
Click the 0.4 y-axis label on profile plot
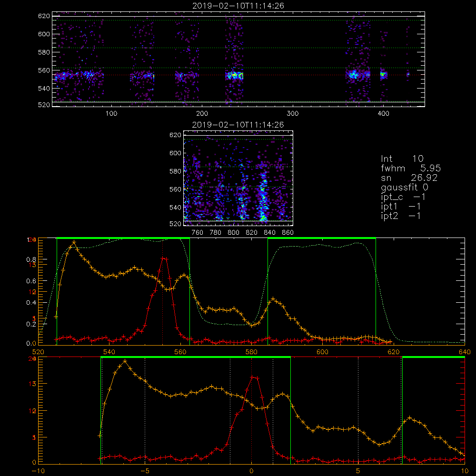tap(31, 303)
